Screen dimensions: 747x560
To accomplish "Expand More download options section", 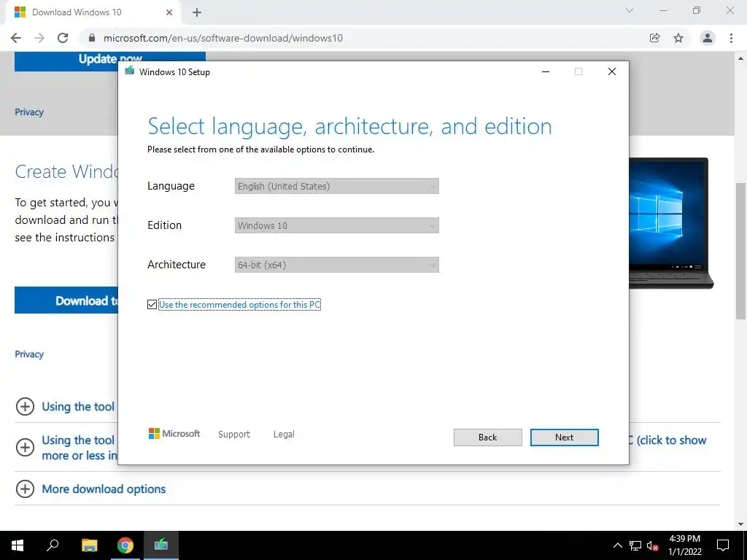I will pos(26,489).
